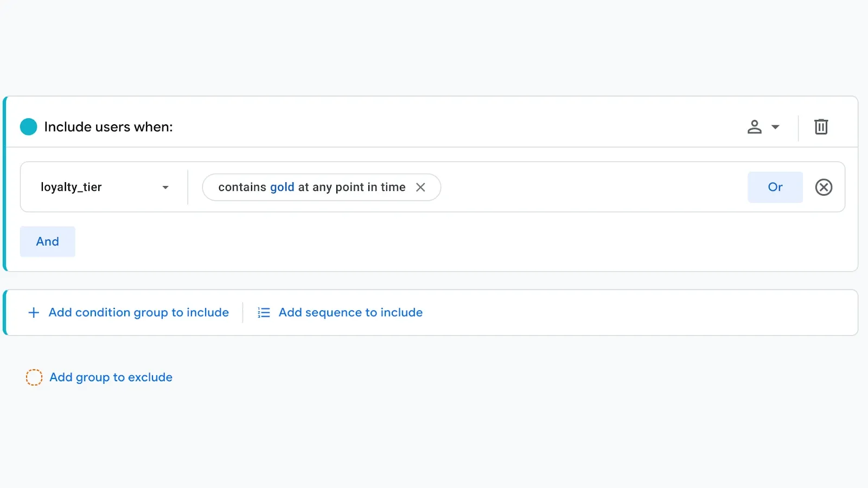Open the user scope selector icon
Image resolution: width=868 pixels, height=488 pixels.
point(763,127)
